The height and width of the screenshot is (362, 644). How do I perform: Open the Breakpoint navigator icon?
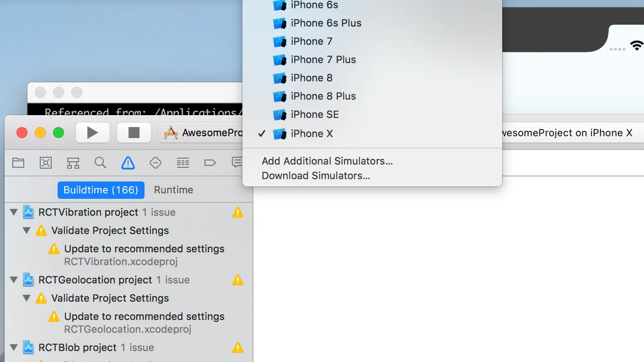pos(210,162)
